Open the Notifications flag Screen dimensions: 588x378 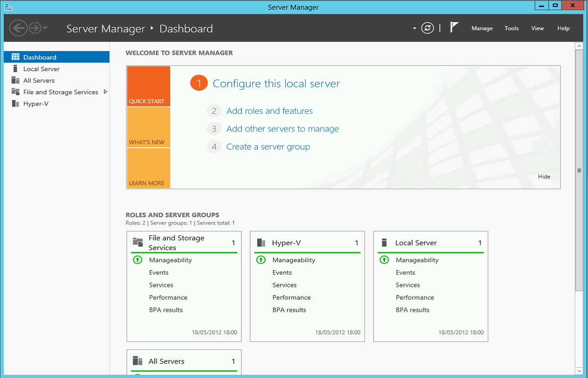454,27
